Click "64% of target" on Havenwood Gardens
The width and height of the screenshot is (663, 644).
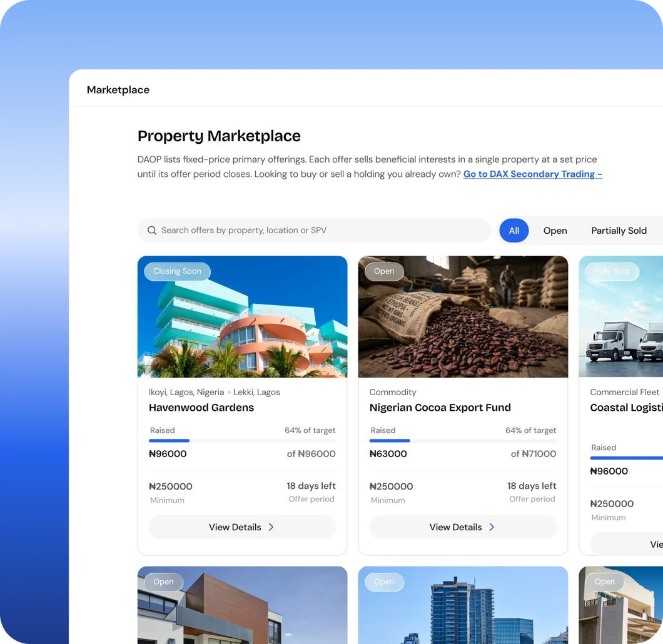310,430
